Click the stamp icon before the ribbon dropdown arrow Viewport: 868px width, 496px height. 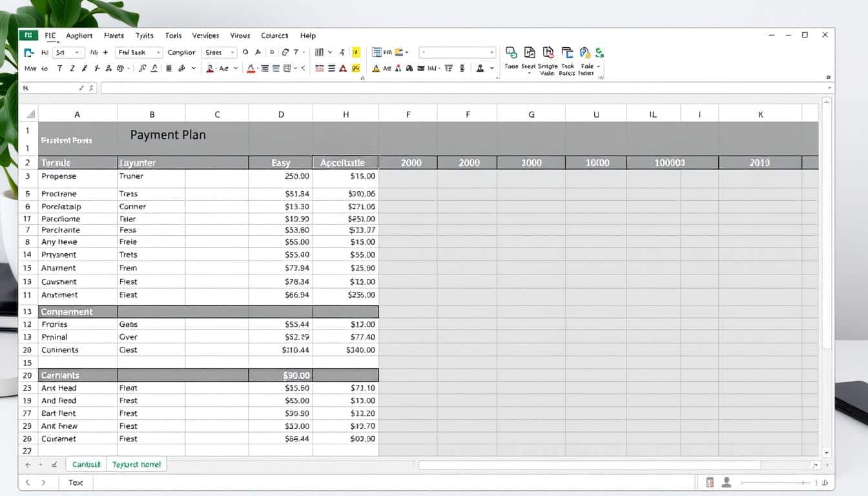(x=480, y=68)
